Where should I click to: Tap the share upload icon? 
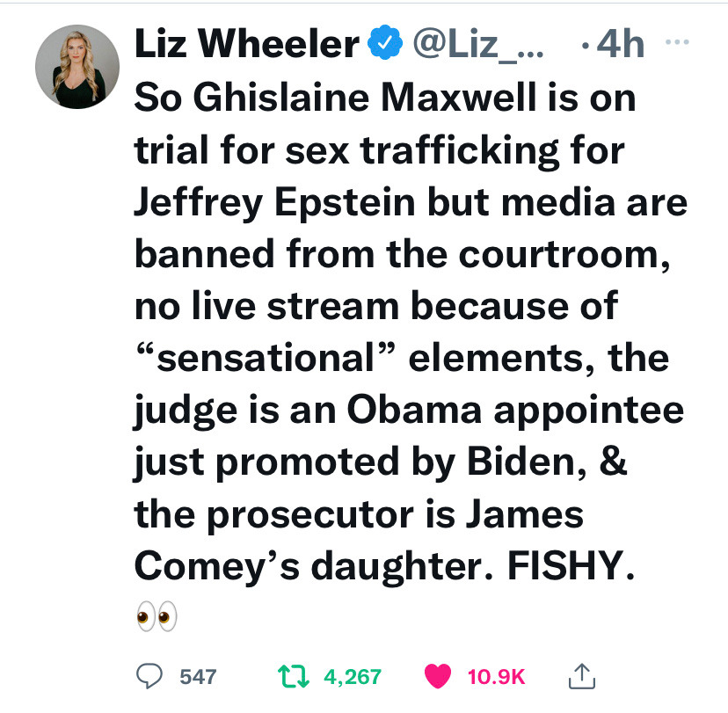click(x=581, y=676)
